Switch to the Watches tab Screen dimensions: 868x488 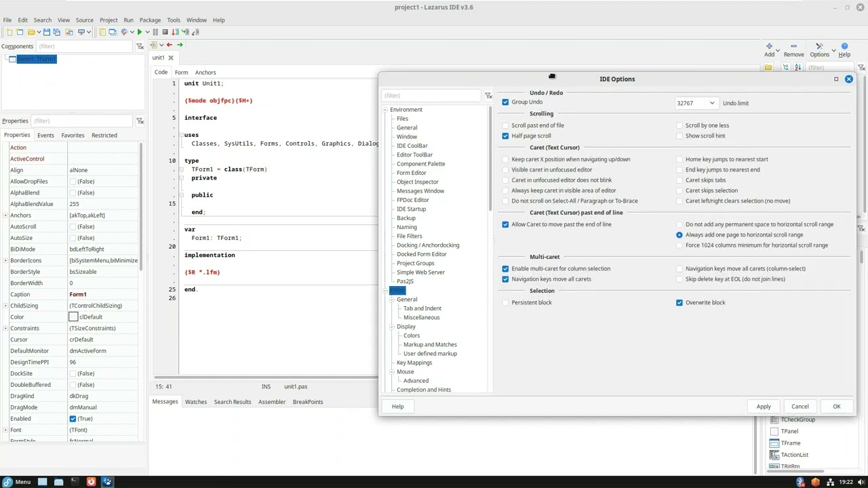point(196,402)
